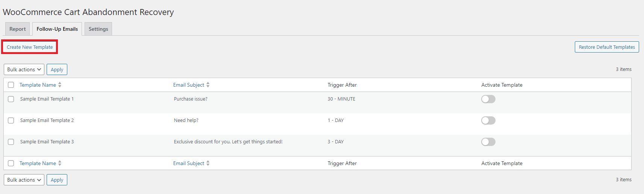Image resolution: width=644 pixels, height=194 pixels.
Task: Select all templates via header checkbox
Action: point(11,85)
